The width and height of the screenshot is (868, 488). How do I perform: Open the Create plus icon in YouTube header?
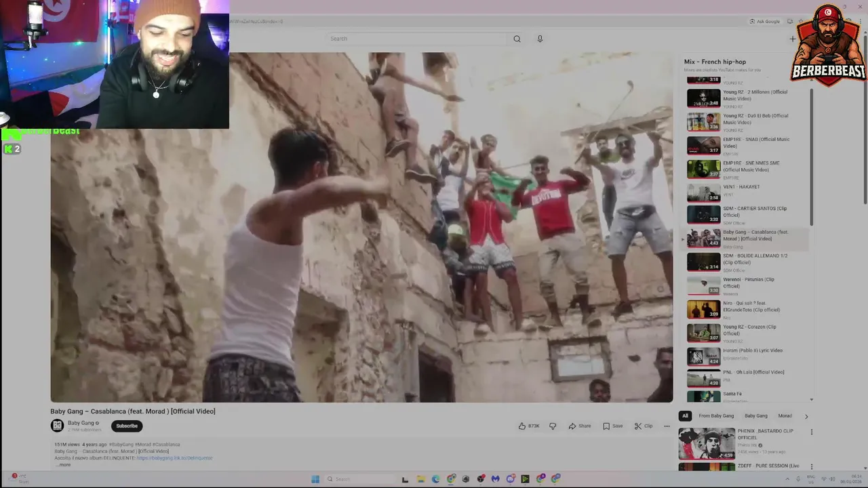(x=792, y=39)
